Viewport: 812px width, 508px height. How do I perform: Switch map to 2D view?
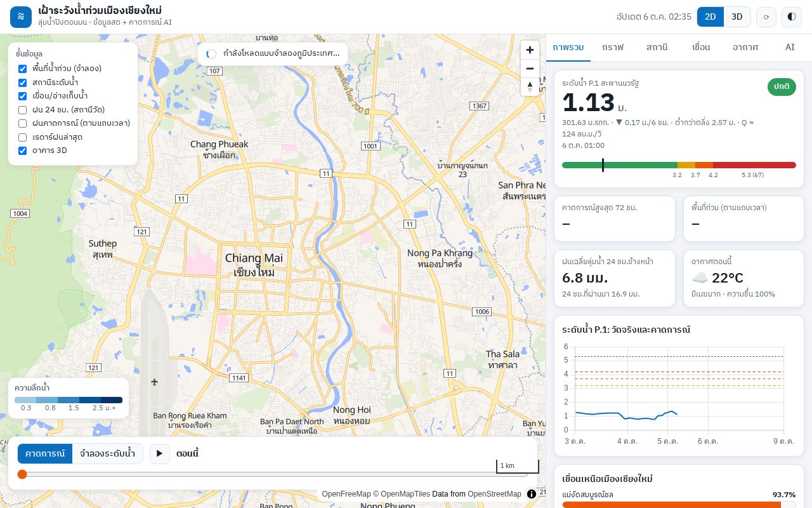tap(710, 17)
